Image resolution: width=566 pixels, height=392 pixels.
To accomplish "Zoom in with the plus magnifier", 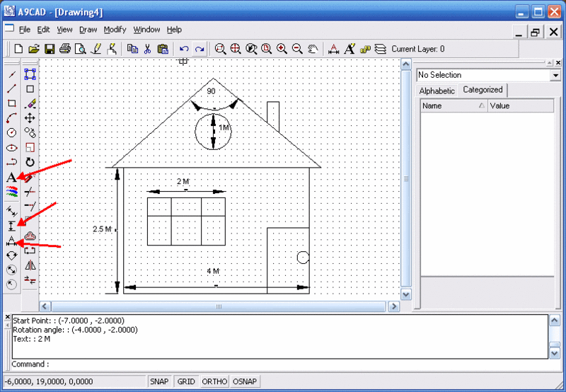I will point(282,49).
